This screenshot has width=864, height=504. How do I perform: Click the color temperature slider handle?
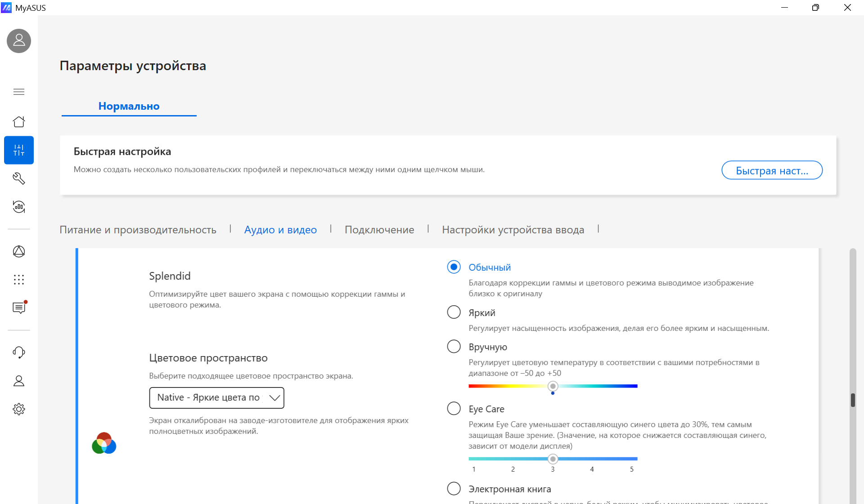coord(553,386)
